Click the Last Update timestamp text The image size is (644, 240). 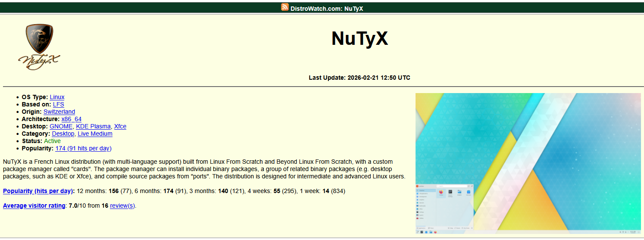[360, 78]
